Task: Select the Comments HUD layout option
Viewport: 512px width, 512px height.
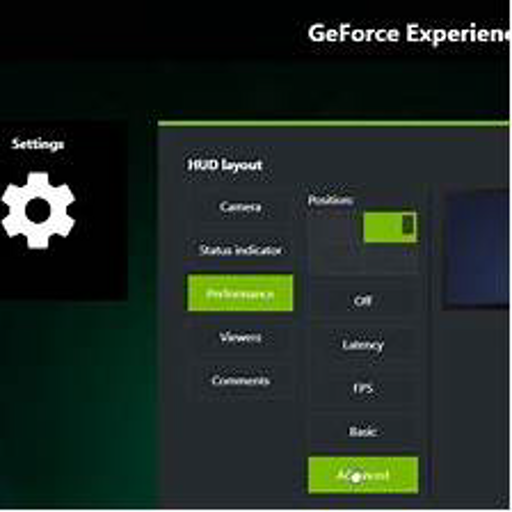Action: 240,380
